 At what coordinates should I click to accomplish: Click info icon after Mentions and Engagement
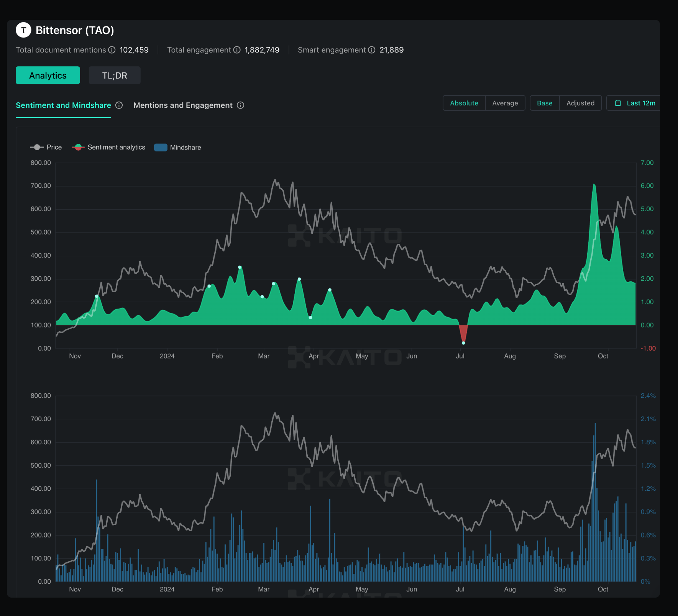[241, 105]
